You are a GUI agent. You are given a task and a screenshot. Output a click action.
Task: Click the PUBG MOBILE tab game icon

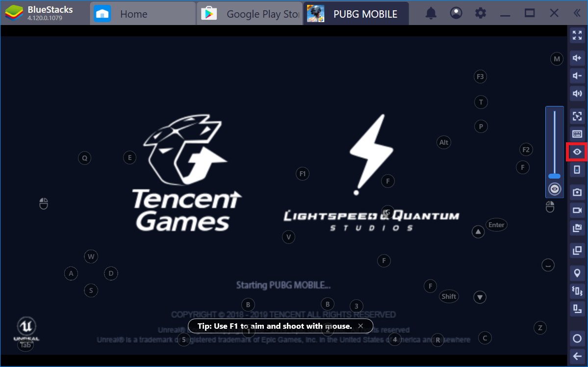pyautogui.click(x=315, y=14)
